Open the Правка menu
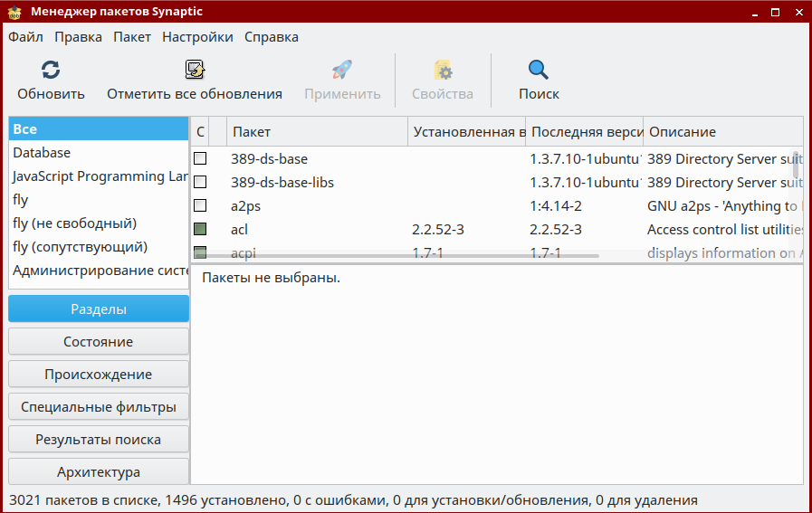The image size is (812, 513). pos(78,37)
